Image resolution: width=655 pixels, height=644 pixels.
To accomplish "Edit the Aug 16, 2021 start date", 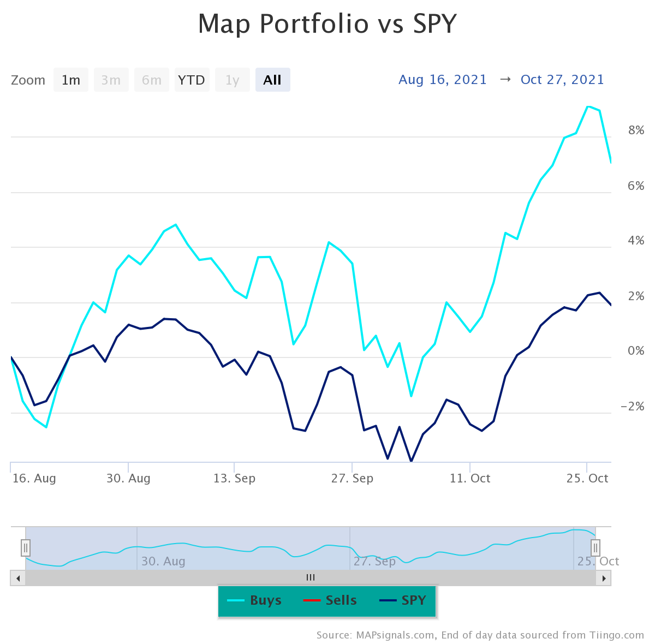I will click(443, 80).
